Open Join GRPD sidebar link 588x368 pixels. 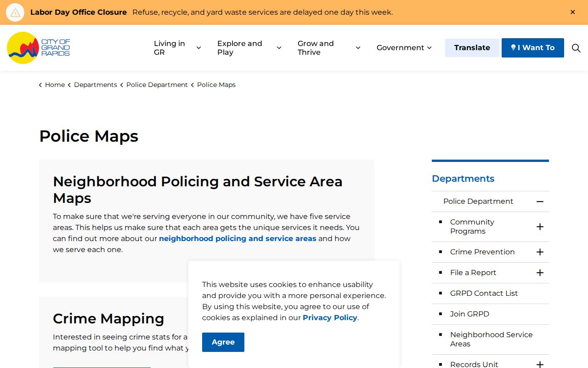[x=469, y=314]
